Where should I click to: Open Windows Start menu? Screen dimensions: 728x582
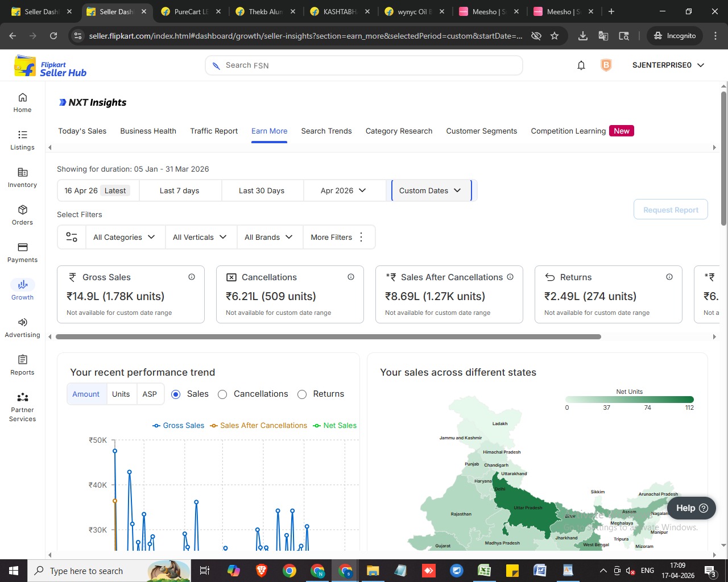click(x=14, y=571)
